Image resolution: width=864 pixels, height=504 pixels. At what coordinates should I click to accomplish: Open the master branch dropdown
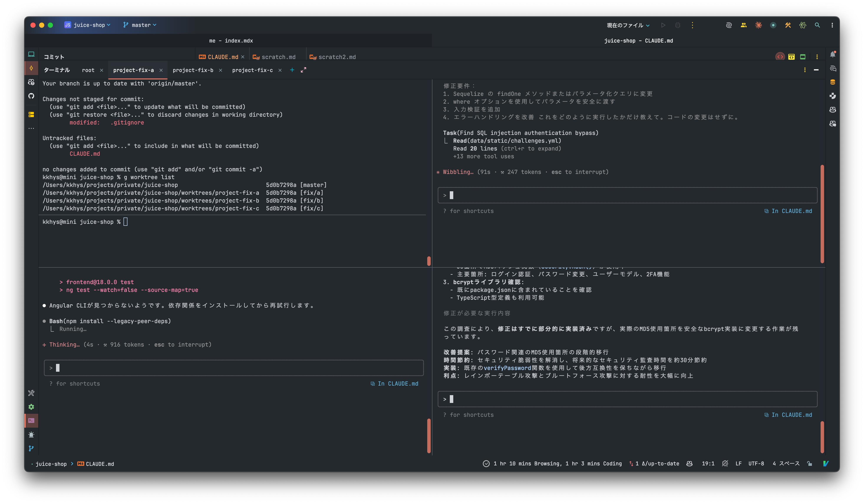coord(139,25)
